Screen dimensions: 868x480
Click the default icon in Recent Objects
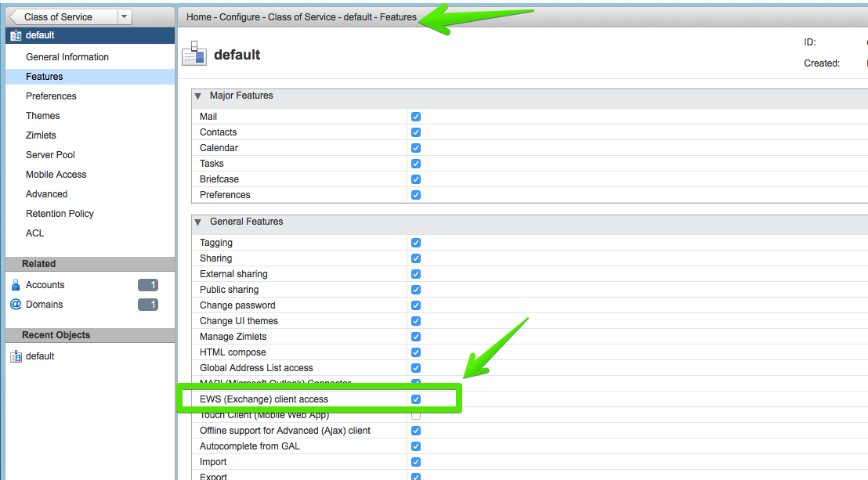click(16, 356)
